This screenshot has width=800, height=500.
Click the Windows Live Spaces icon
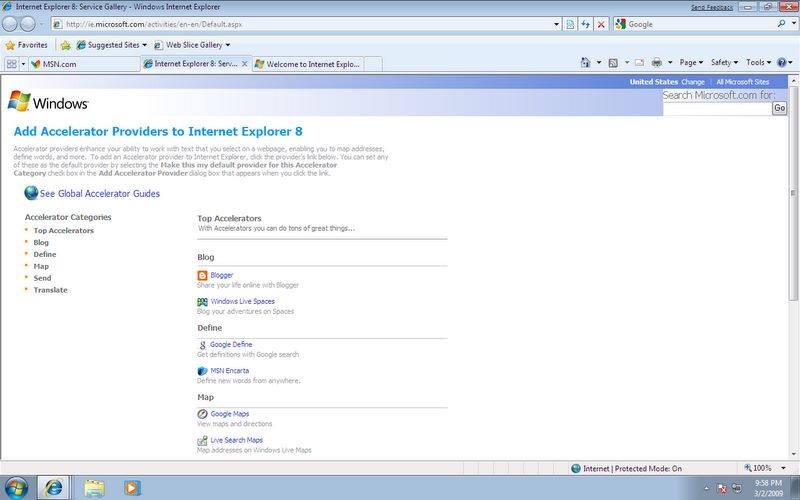[x=203, y=302]
